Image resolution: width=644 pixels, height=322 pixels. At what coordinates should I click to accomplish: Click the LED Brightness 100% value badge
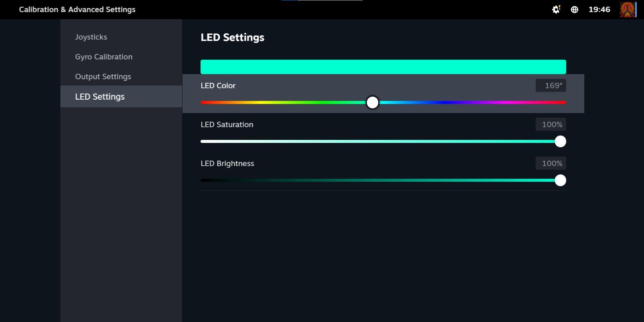pyautogui.click(x=551, y=163)
